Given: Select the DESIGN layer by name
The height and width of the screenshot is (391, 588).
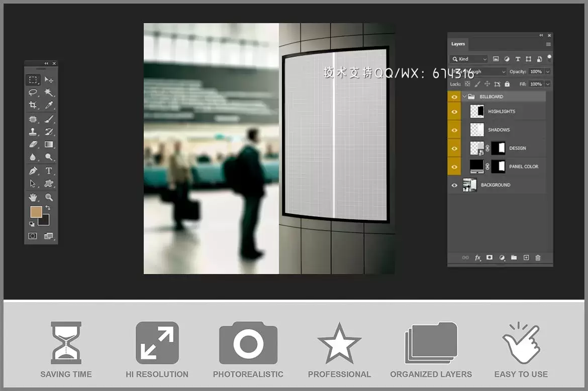Looking at the screenshot, I should [517, 148].
